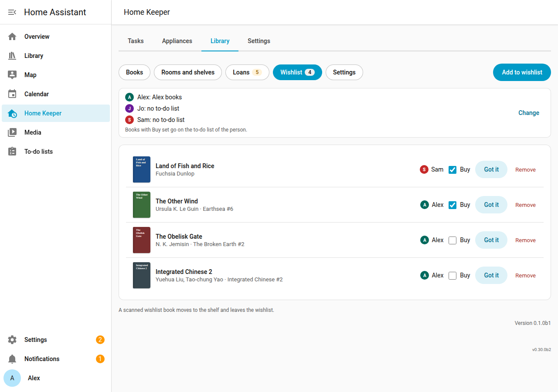Click the Map icon in the sidebar
558x392 pixels.
coord(12,75)
